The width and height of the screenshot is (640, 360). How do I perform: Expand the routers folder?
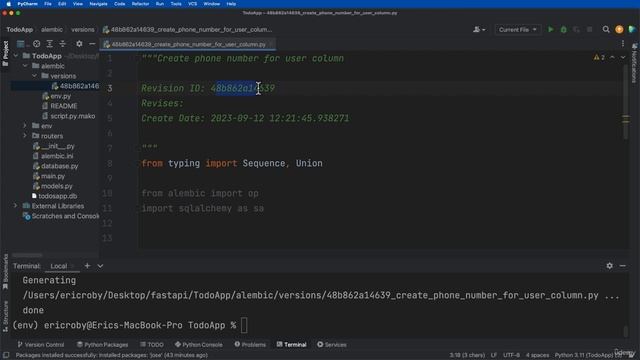25,136
